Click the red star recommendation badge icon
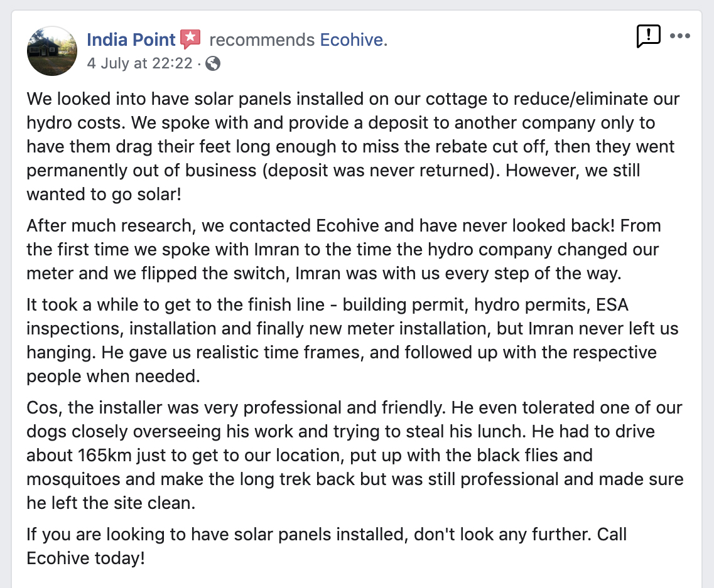714x588 pixels. pyautogui.click(x=190, y=39)
